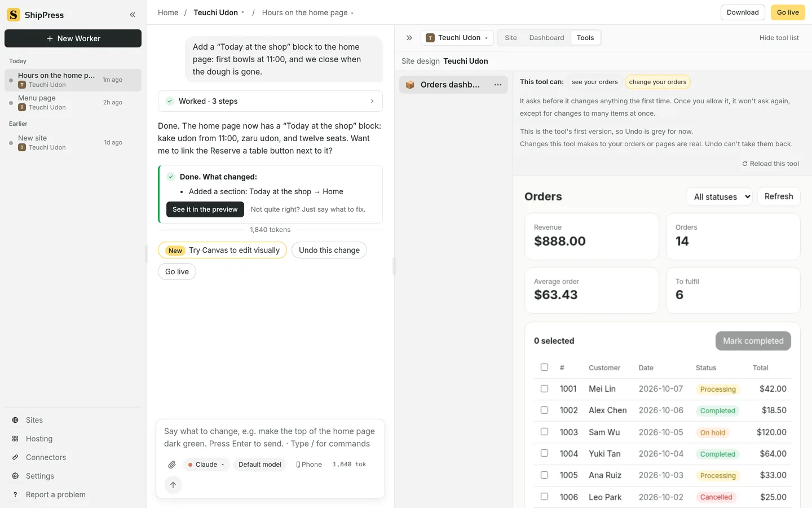The height and width of the screenshot is (508, 812).
Task: Open the Teuchi Udon site selector in tool panel
Action: coord(457,38)
